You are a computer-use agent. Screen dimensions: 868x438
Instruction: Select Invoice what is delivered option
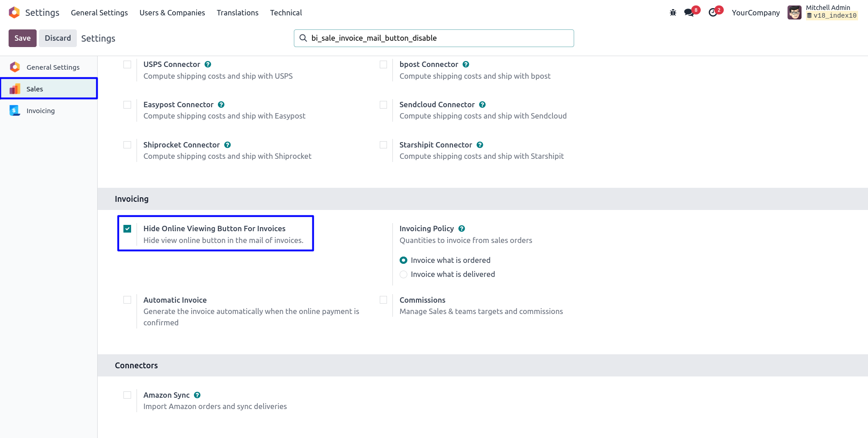pyautogui.click(x=404, y=274)
